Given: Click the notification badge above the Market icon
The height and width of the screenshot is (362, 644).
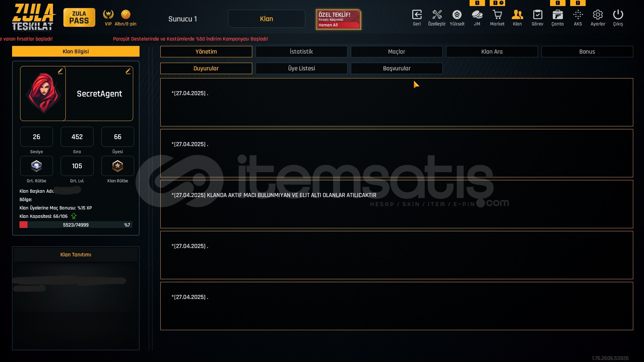Looking at the screenshot, I should click(x=497, y=3).
